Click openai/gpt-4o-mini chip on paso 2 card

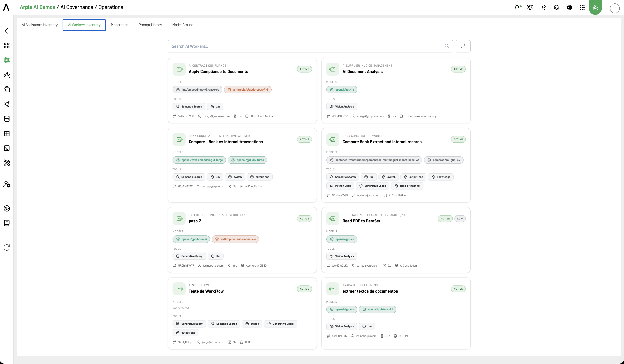[x=191, y=239]
